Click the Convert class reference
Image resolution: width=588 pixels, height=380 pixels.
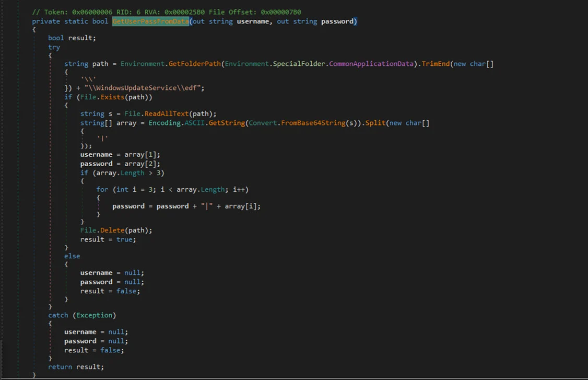coord(263,123)
